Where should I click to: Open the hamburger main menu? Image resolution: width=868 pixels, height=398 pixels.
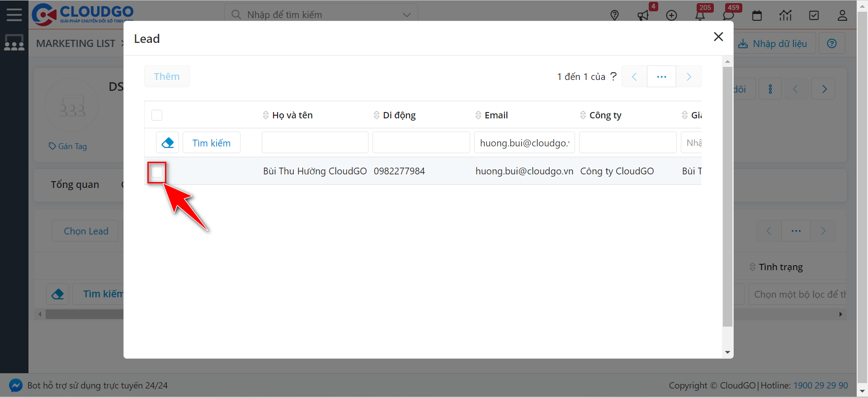14,14
